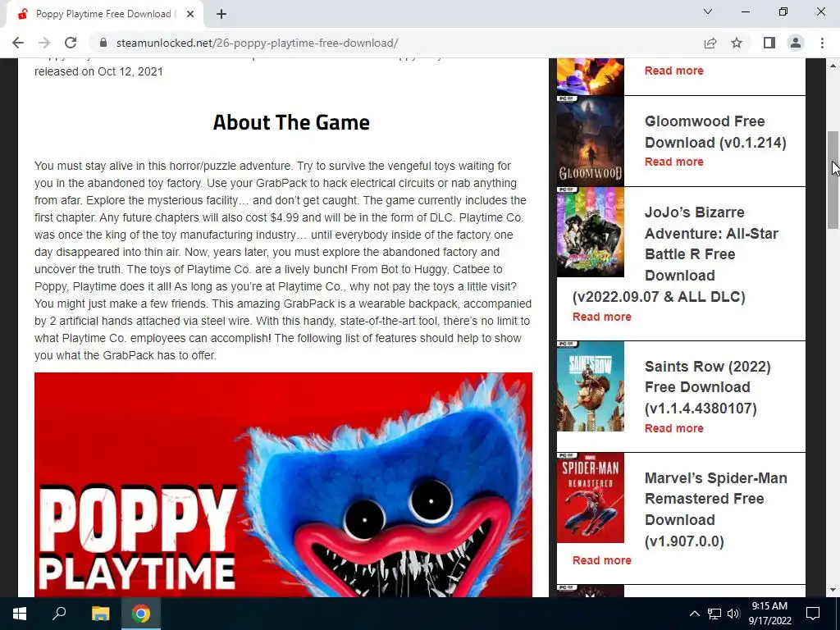The image size is (840, 630).
Task: View site security lock info
Action: pyautogui.click(x=104, y=43)
